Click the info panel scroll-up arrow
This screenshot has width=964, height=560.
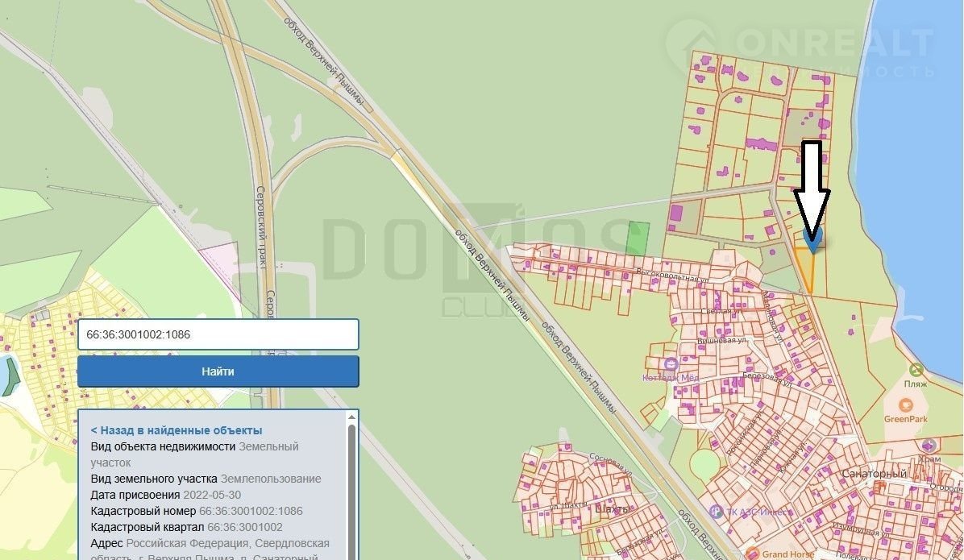pyautogui.click(x=351, y=417)
